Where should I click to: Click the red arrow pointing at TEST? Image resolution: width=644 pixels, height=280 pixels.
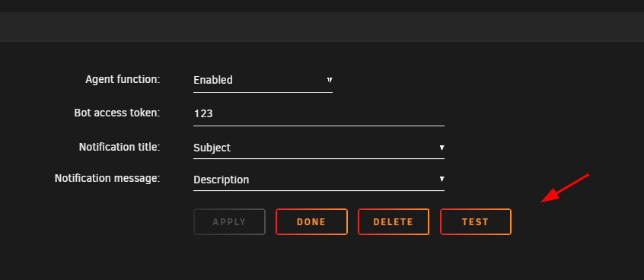pyautogui.click(x=565, y=188)
